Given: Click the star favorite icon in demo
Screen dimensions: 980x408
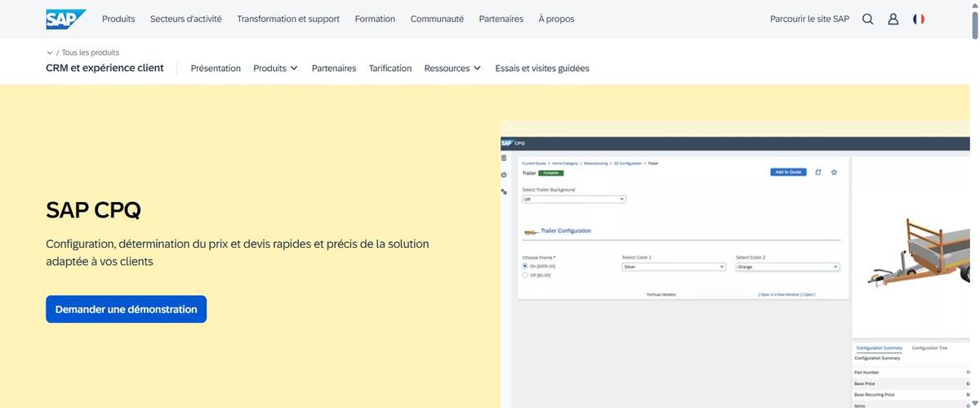Looking at the screenshot, I should point(834,173).
